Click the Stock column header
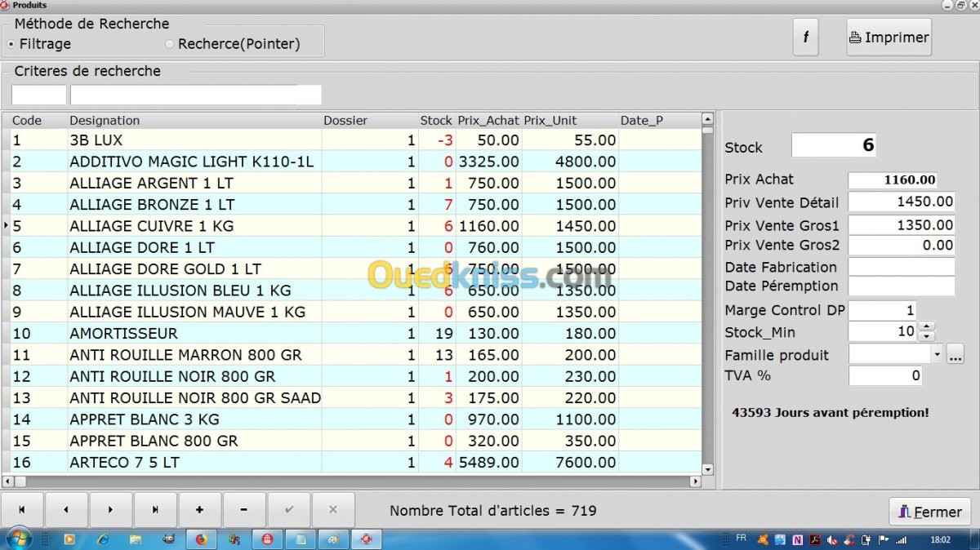The image size is (980, 550). click(x=436, y=121)
